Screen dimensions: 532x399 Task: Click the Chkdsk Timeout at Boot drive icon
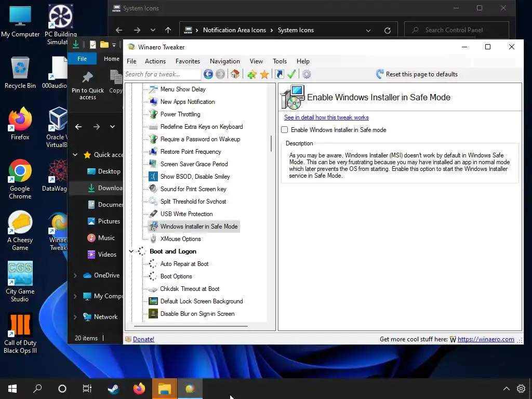(153, 289)
